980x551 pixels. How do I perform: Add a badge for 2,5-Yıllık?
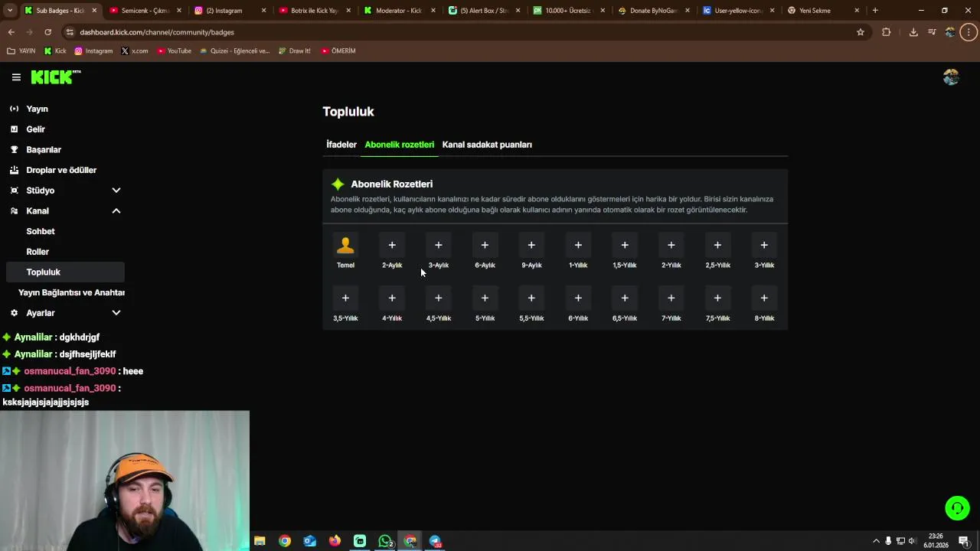pyautogui.click(x=717, y=245)
